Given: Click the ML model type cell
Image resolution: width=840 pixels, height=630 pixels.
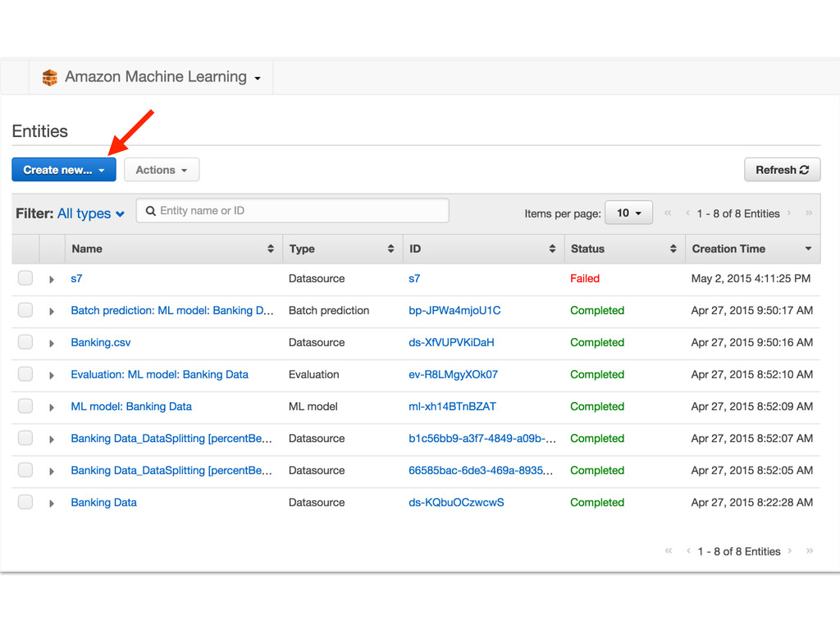Looking at the screenshot, I should click(313, 407).
